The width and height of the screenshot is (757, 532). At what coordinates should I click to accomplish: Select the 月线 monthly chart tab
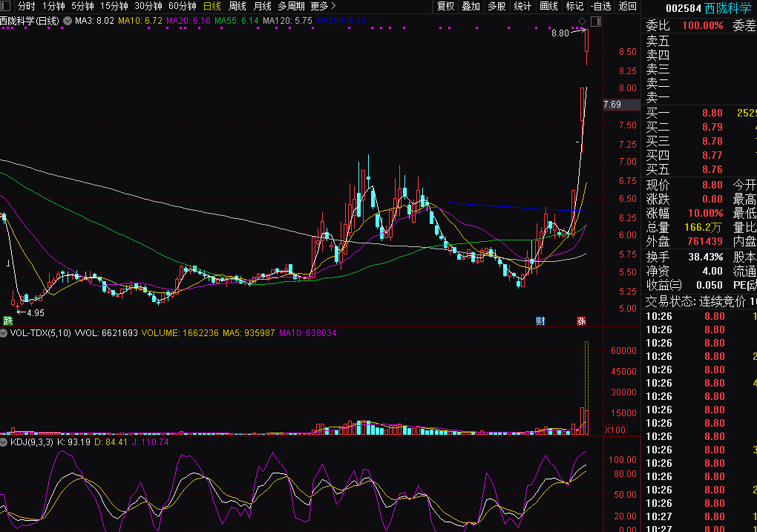263,6
